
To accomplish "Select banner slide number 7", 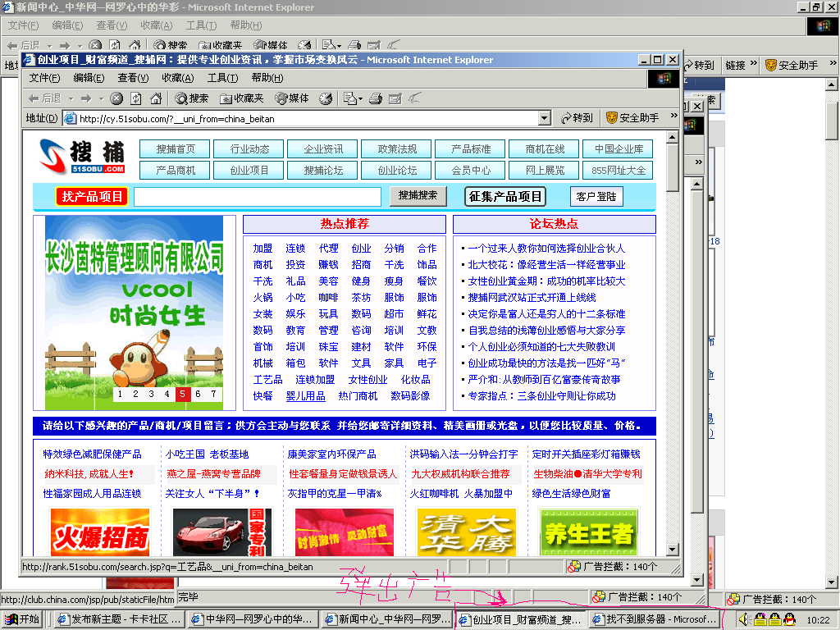I will pos(213,394).
